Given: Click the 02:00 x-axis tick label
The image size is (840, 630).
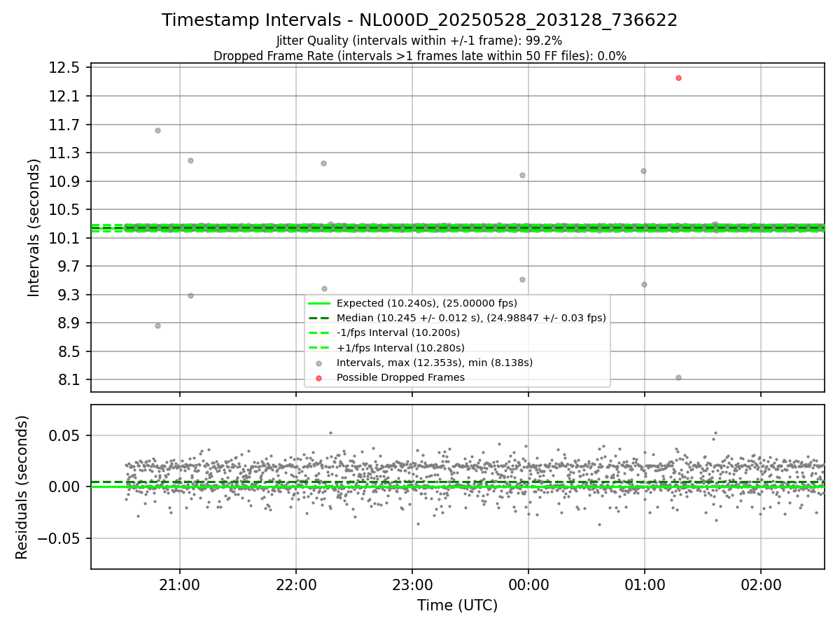Looking at the screenshot, I should (x=761, y=584).
